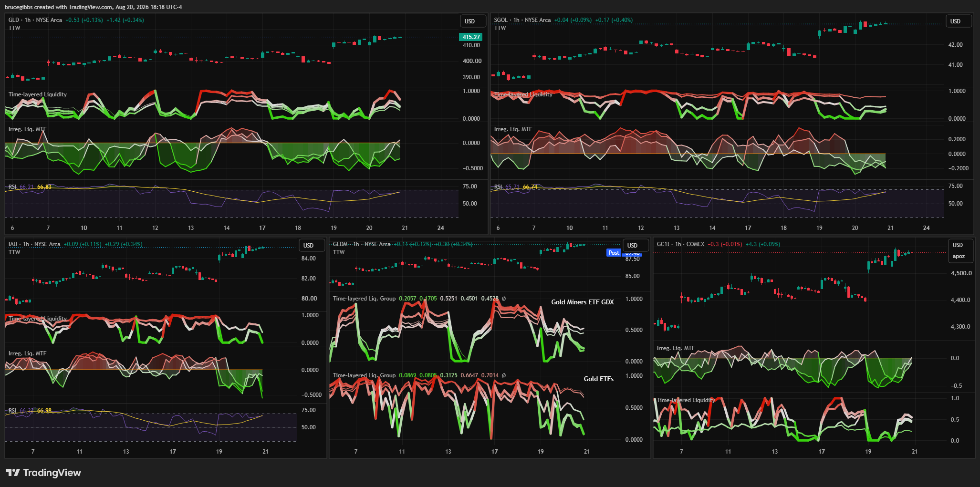The image size is (980, 487).
Task: Select the GLD 1h NYSE Arca symbol title
Action: (x=35, y=20)
